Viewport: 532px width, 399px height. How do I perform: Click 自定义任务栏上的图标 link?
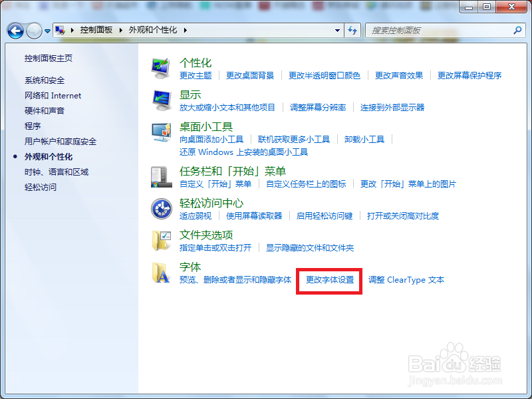coord(306,184)
